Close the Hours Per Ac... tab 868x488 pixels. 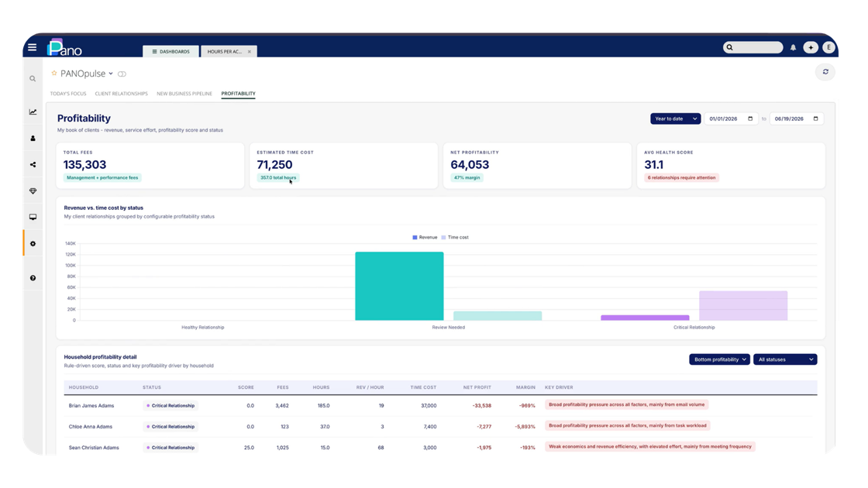point(249,51)
